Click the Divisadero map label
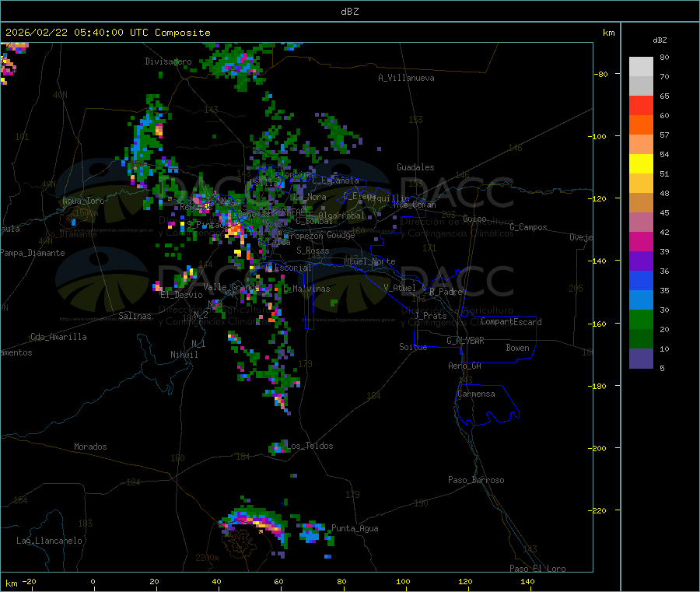 (168, 61)
